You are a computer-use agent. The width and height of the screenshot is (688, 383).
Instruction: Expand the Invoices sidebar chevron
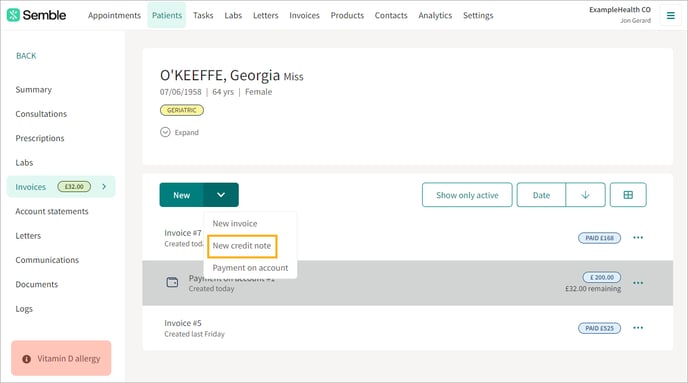click(x=104, y=186)
